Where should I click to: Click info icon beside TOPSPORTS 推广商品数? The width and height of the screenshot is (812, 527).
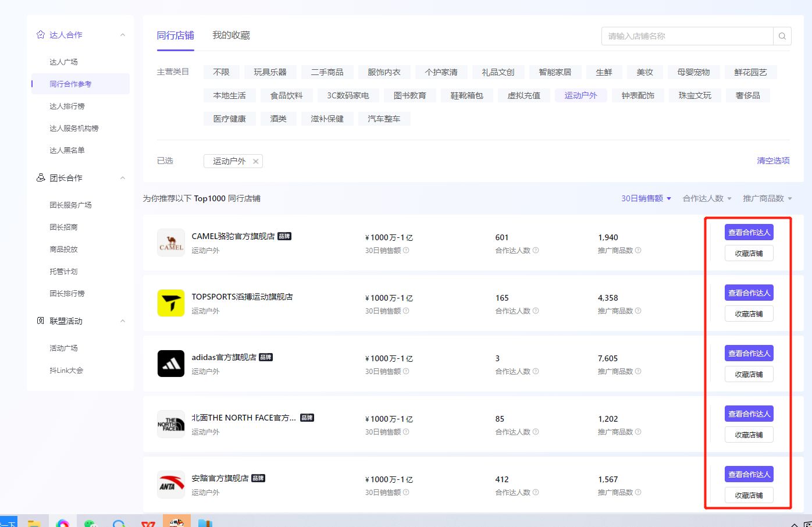point(638,311)
